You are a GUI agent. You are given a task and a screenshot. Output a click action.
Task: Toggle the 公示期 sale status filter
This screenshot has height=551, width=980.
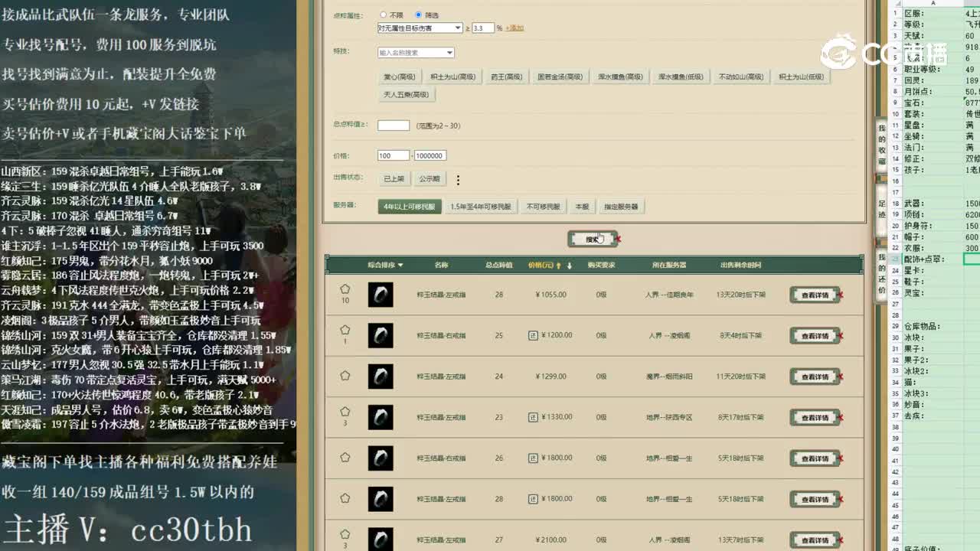click(430, 179)
